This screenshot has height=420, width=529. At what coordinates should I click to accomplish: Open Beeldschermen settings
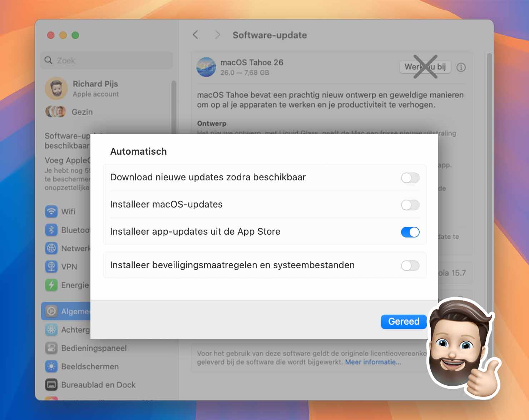click(x=90, y=366)
